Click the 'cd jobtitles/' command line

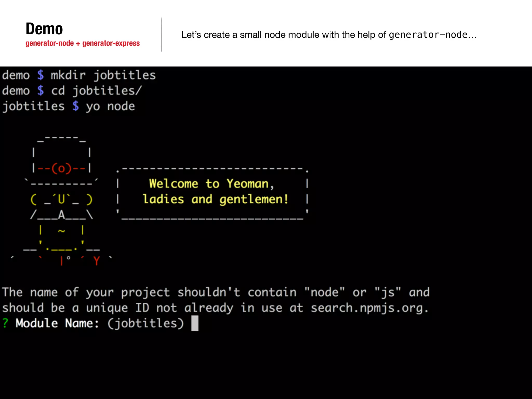(96, 91)
